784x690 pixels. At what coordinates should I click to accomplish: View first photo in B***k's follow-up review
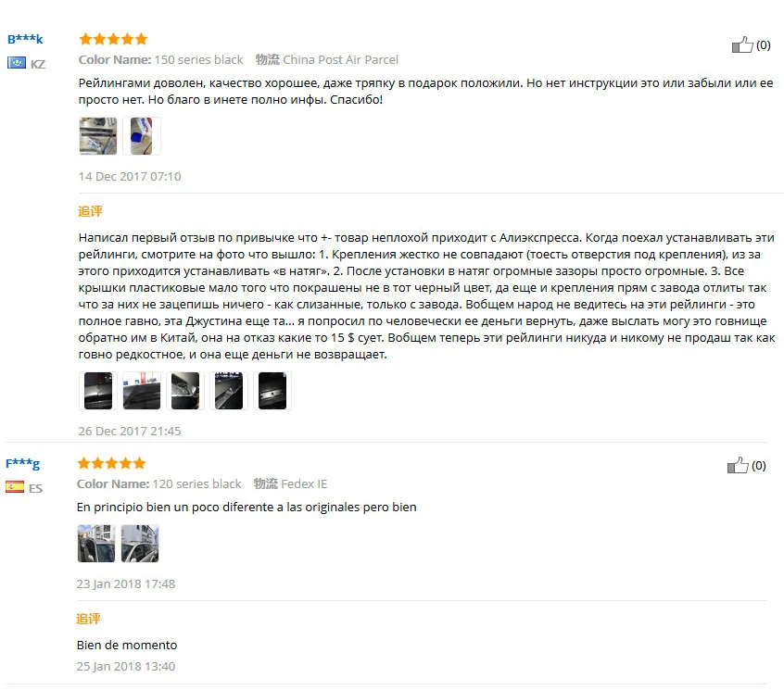(98, 391)
